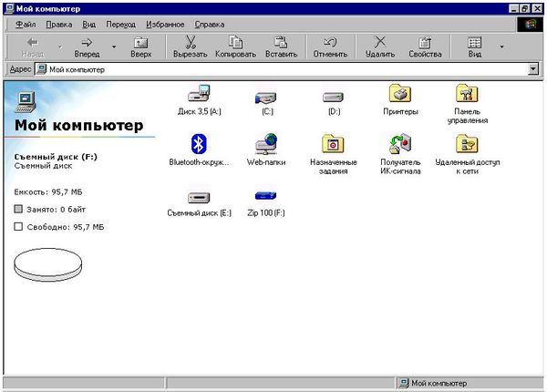Open Назначенные задания folder icon
Screen dimensions: 547x392
[x=333, y=144]
